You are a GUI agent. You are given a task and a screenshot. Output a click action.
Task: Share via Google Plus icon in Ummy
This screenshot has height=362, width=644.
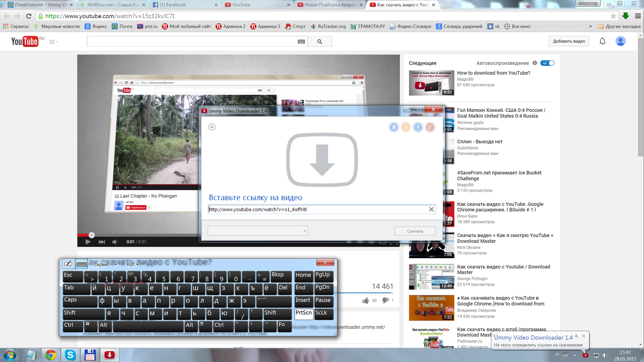430,127
